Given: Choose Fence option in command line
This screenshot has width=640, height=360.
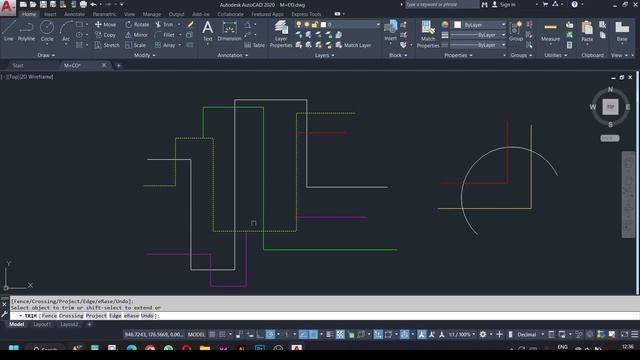Looking at the screenshot, I should tap(50, 316).
